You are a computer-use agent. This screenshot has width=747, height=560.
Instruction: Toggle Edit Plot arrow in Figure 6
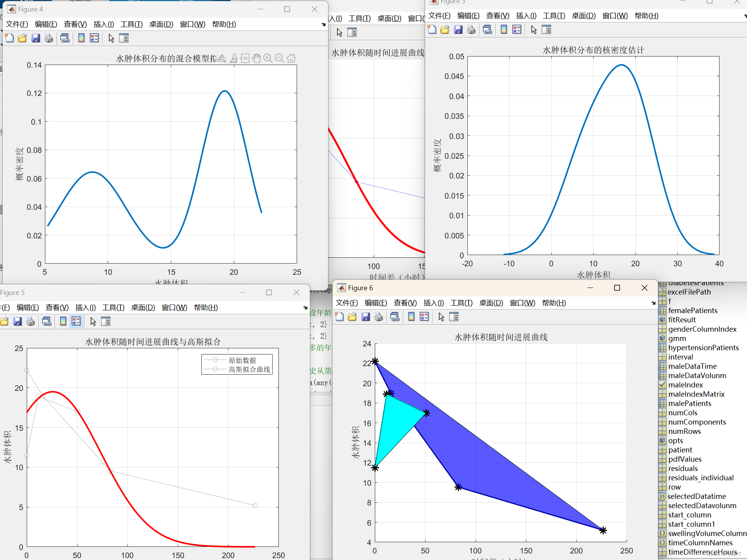tap(441, 317)
